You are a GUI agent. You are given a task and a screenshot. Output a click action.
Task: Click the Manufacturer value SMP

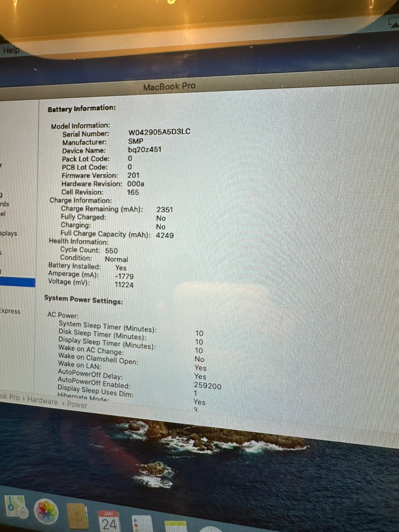pos(136,141)
